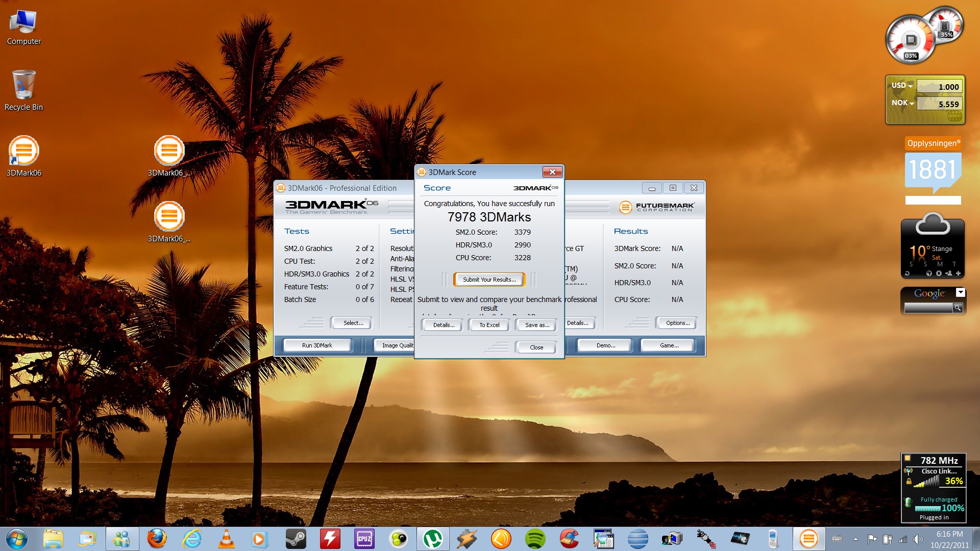Image resolution: width=980 pixels, height=551 pixels.
Task: Click the Image Quality button
Action: point(395,345)
